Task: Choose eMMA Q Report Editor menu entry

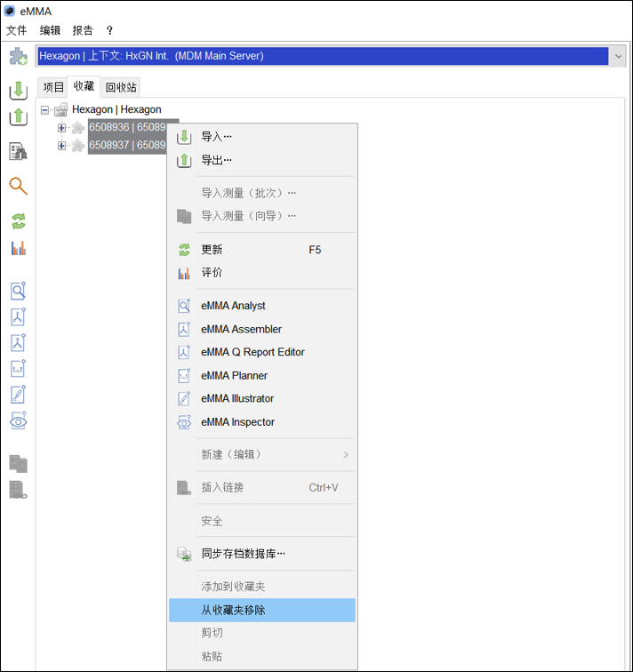Action: click(262, 352)
